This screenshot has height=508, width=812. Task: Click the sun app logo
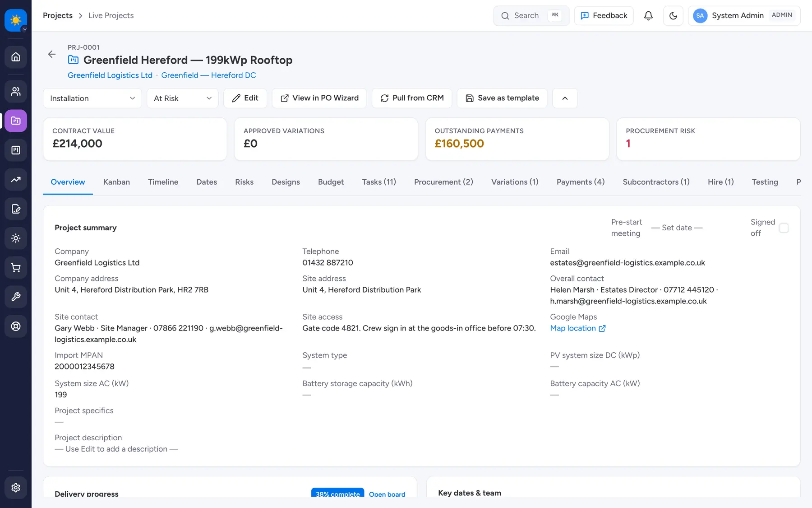coord(15,20)
